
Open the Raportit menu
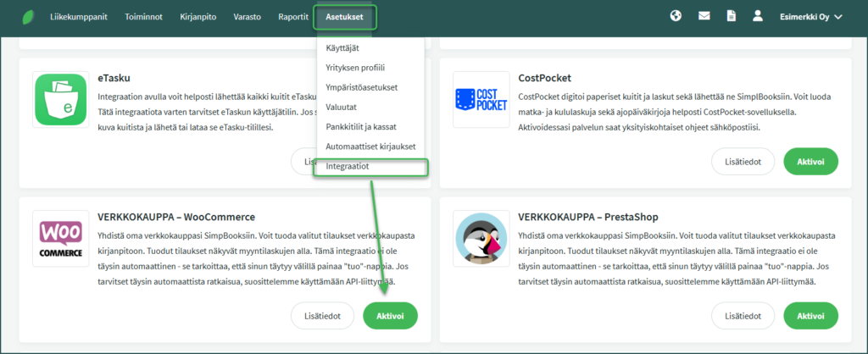[x=293, y=16]
